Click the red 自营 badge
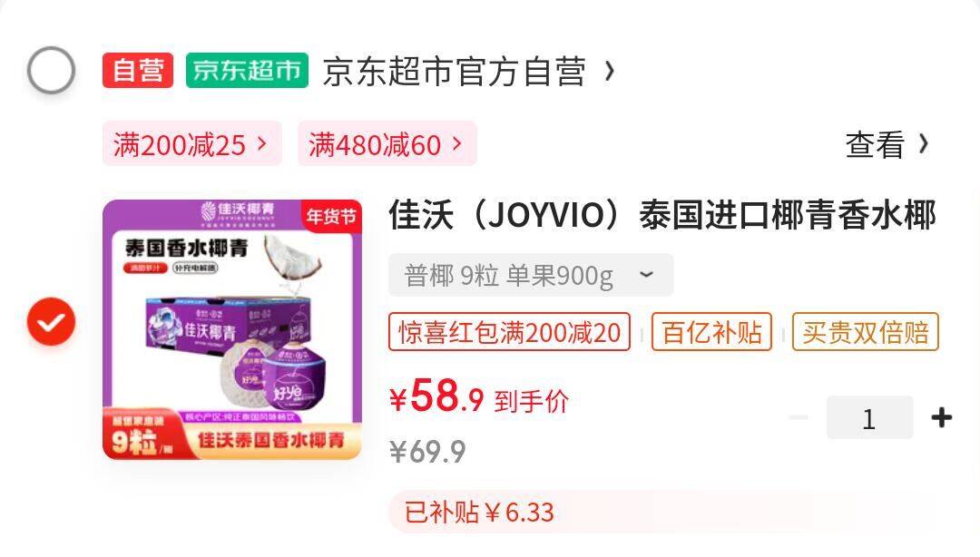This screenshot has height=557, width=980. [138, 70]
